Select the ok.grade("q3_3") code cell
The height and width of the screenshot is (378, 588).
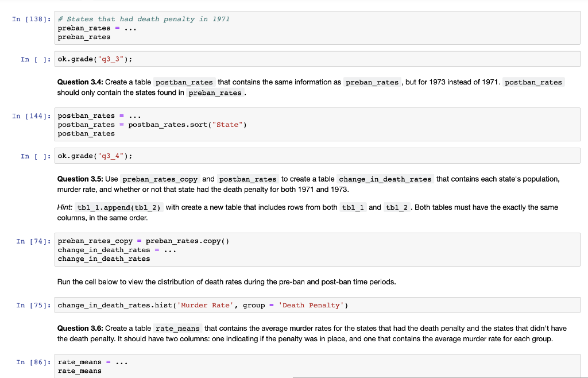[x=317, y=59]
